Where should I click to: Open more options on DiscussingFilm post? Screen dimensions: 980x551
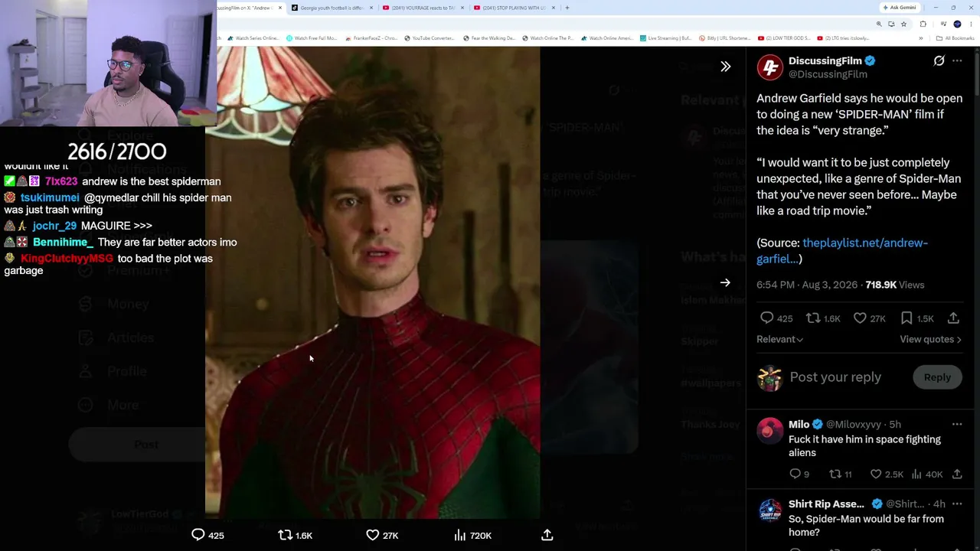tap(957, 60)
